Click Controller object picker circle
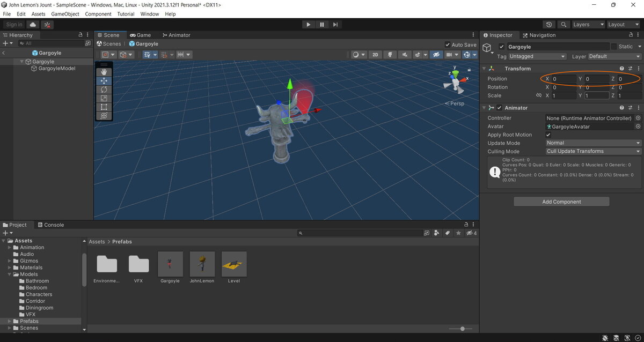 point(638,118)
